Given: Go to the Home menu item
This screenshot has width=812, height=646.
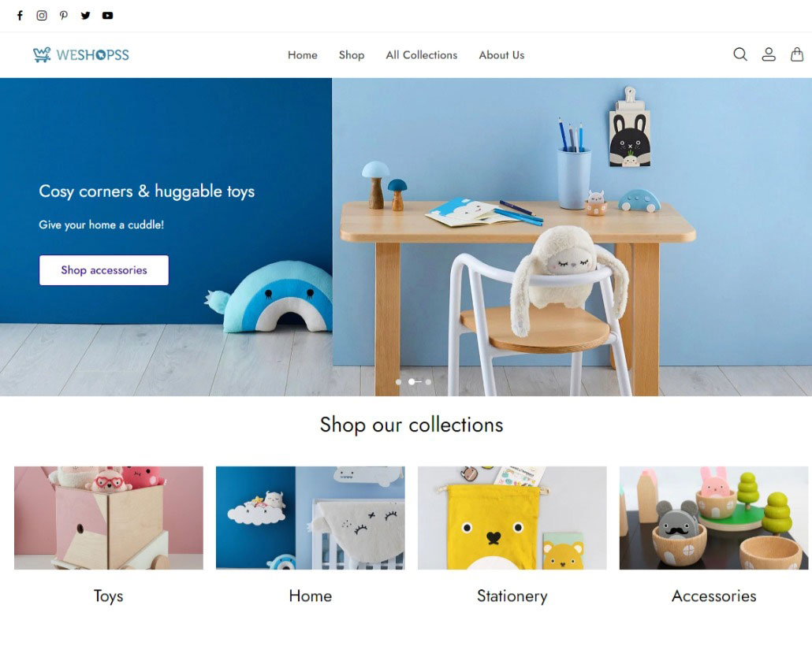Looking at the screenshot, I should (x=303, y=55).
